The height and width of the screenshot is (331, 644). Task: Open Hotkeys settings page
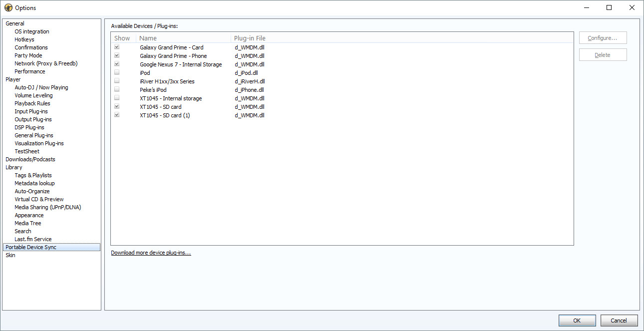click(x=24, y=39)
